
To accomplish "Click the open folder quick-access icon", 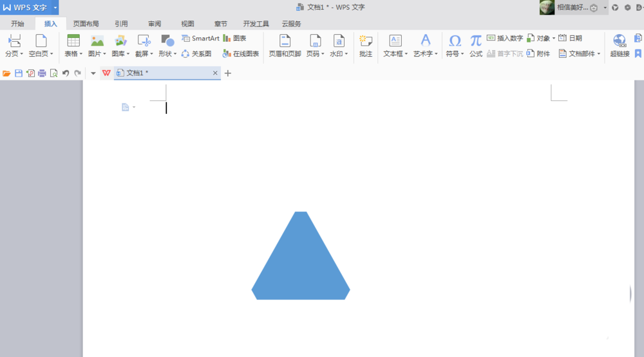I will 6,73.
